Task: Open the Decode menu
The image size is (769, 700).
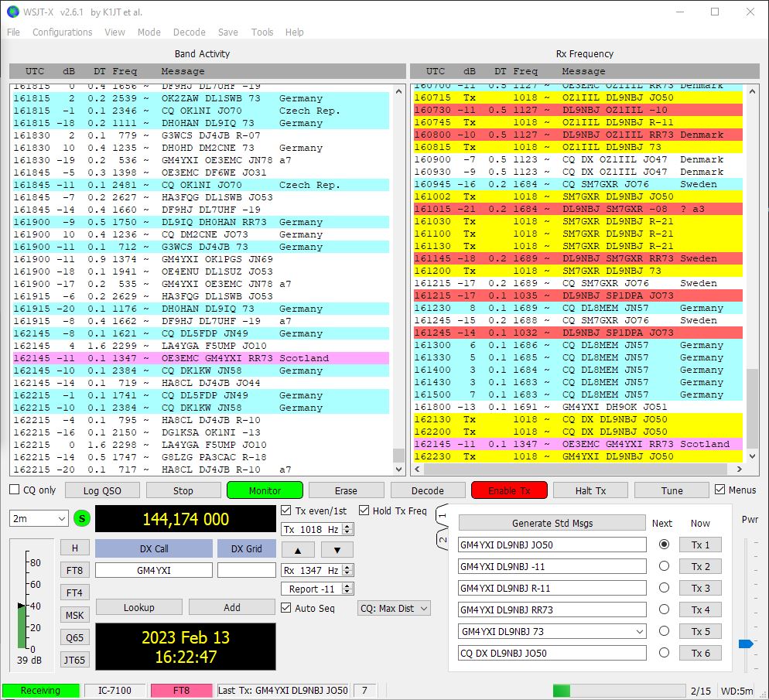Action: [190, 32]
